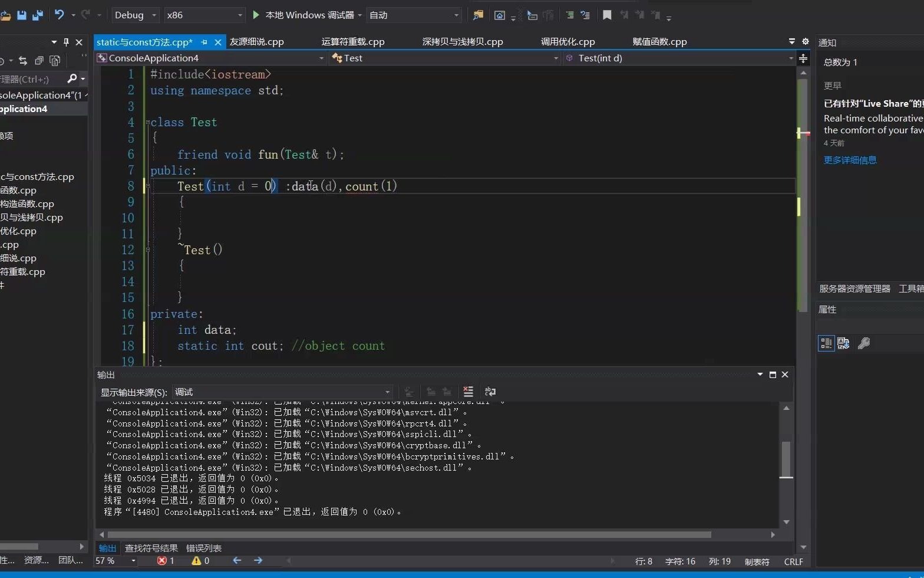Toggle auto-hide pin of Solution Explorer
Viewport: 924px width, 578px height.
[x=66, y=42]
